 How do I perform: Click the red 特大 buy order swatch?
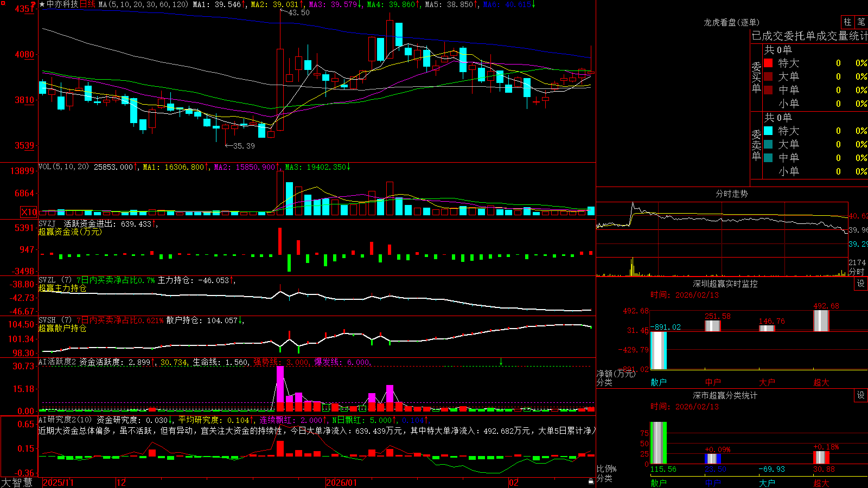768,63
